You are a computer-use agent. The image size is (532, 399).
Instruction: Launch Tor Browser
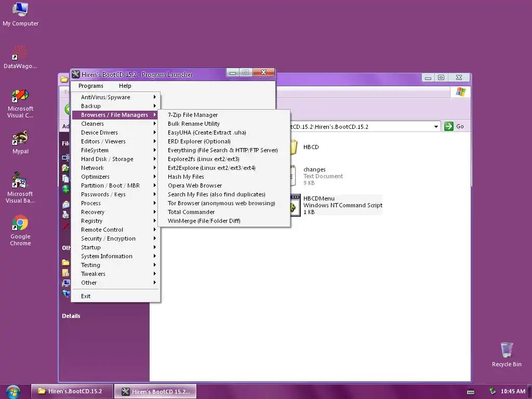click(224, 203)
